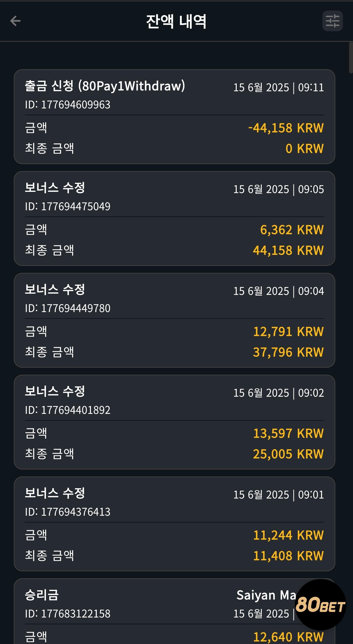Viewport: 353px width, 644px height.
Task: Open the 승리금 winnings transaction card
Action: (x=174, y=611)
